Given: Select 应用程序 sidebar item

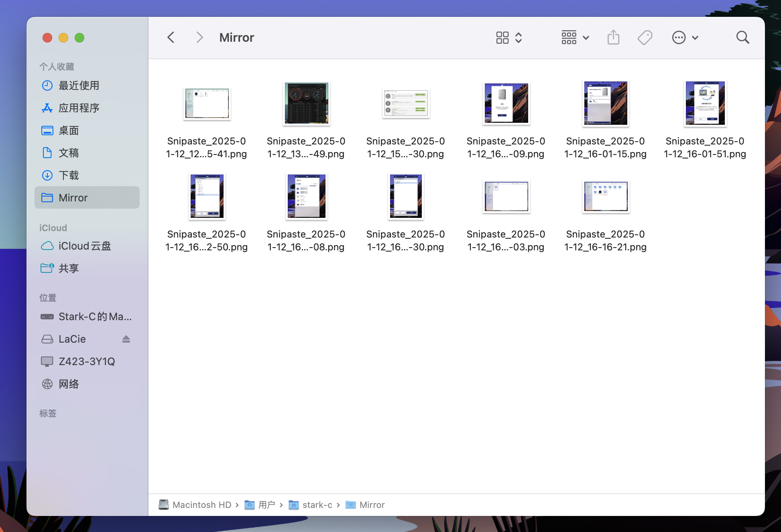Looking at the screenshot, I should click(x=79, y=108).
